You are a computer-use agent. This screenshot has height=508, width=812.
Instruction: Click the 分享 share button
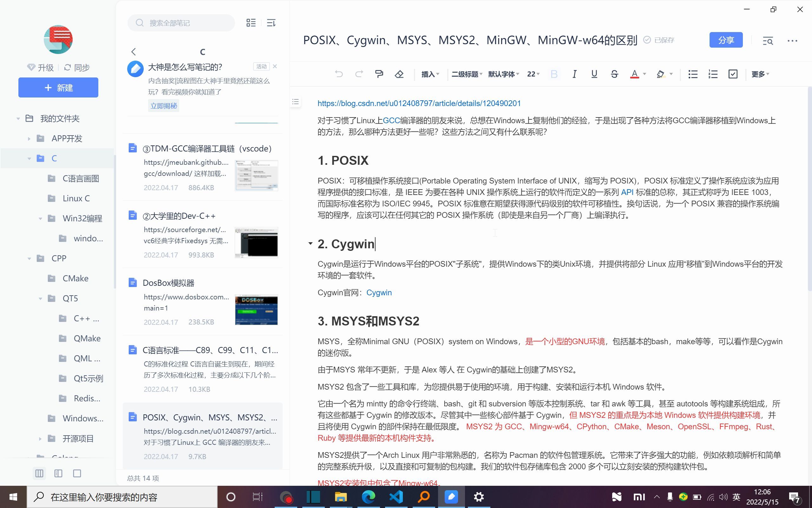[x=726, y=40]
